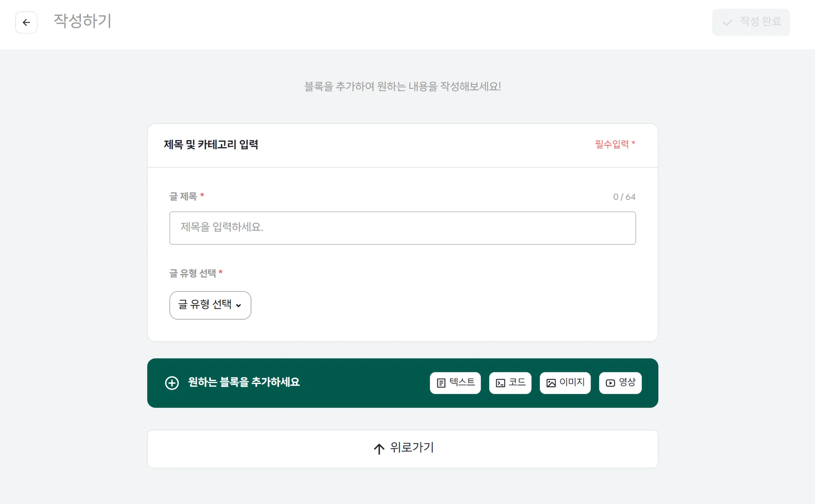Click the 제목 및 카테고리 입력 section header

tap(211, 145)
